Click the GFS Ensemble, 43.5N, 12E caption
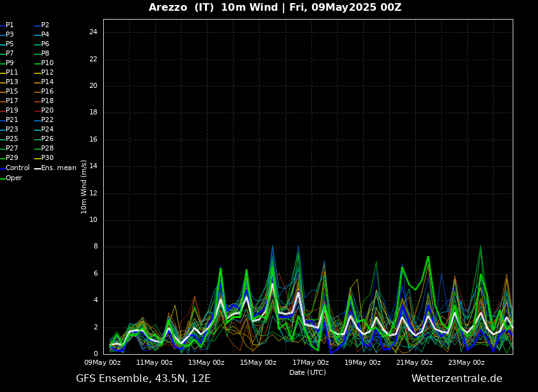The image size is (538, 392). point(143,379)
